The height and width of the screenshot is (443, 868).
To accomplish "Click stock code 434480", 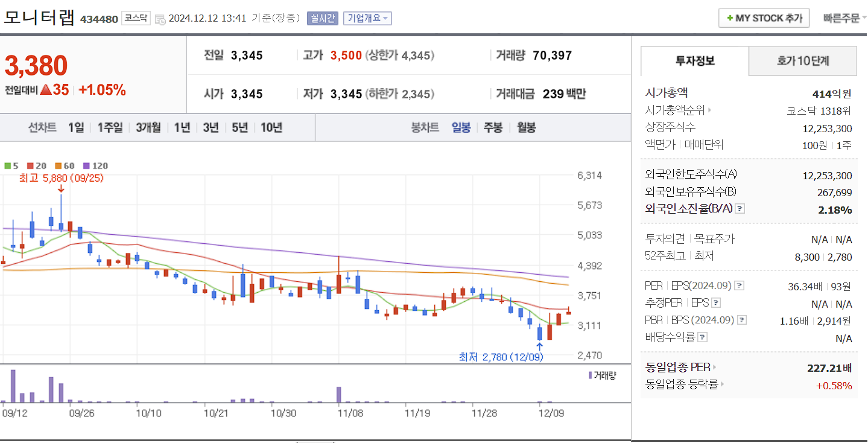I will pyautogui.click(x=99, y=19).
